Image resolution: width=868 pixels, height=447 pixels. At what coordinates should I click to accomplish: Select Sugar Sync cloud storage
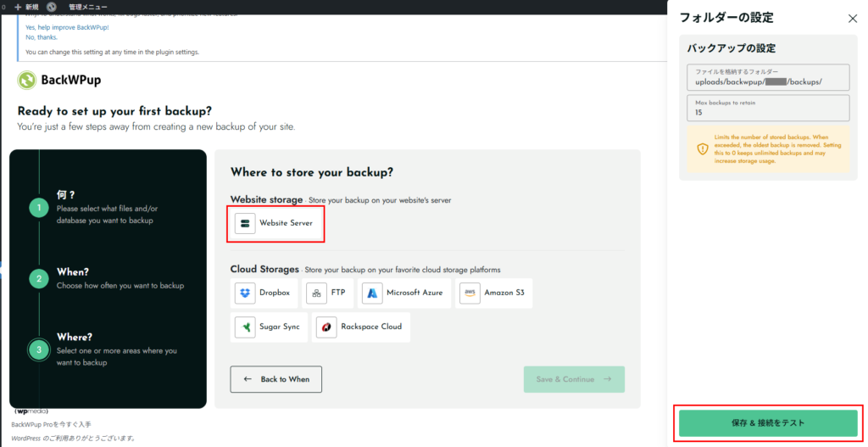coord(270,327)
